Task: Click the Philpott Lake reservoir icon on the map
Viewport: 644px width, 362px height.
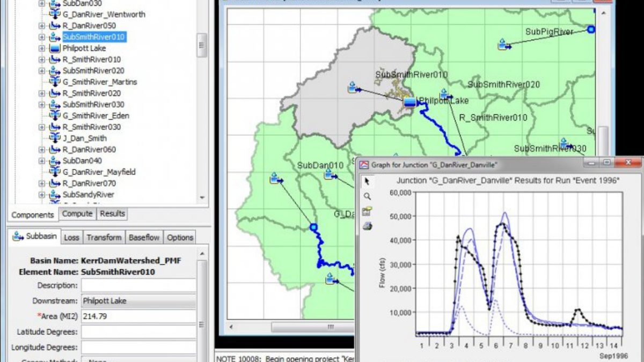Action: pos(409,102)
